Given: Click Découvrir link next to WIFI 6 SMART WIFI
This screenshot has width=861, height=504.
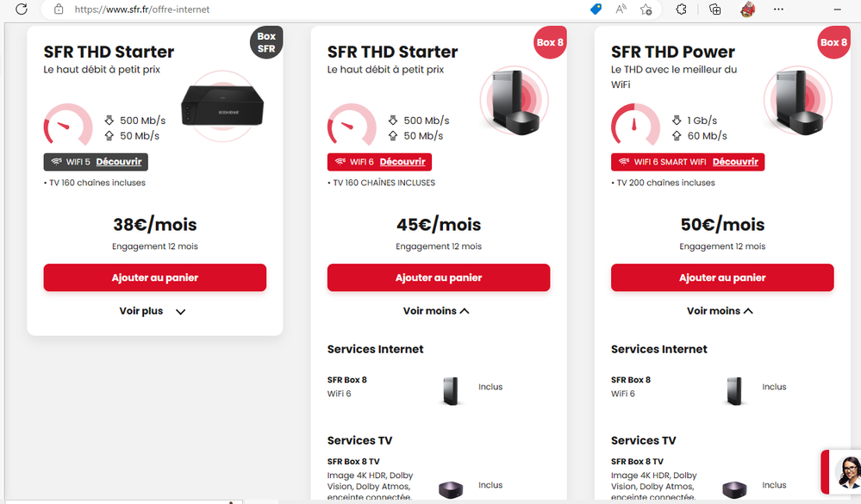Looking at the screenshot, I should click(x=735, y=162).
